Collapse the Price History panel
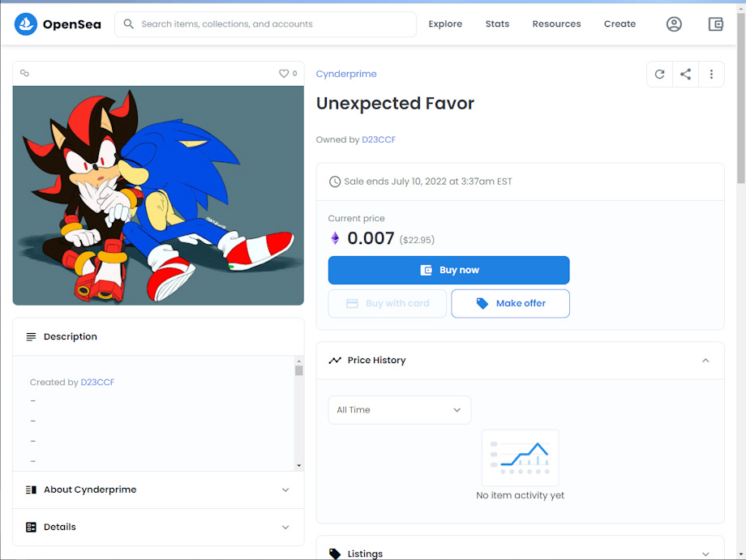Viewport: 746px width, 560px height. (x=705, y=361)
